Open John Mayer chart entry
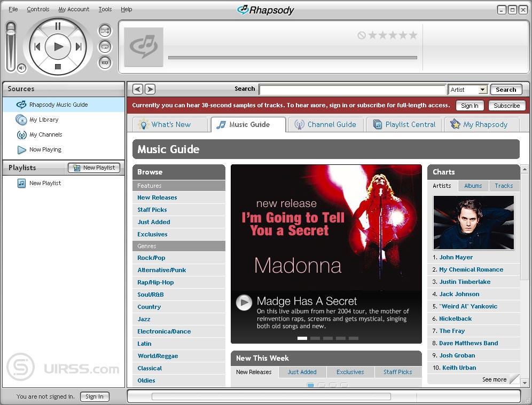 point(456,258)
